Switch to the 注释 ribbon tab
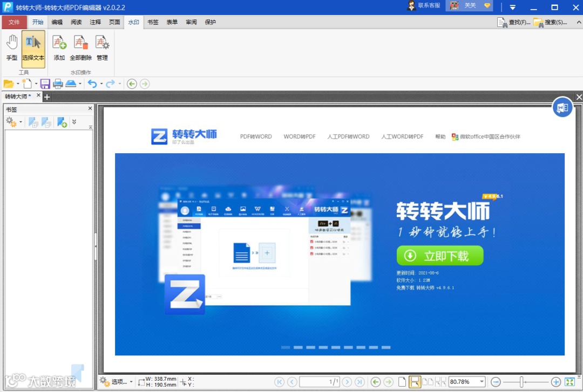The height and width of the screenshot is (392, 583). 95,22
